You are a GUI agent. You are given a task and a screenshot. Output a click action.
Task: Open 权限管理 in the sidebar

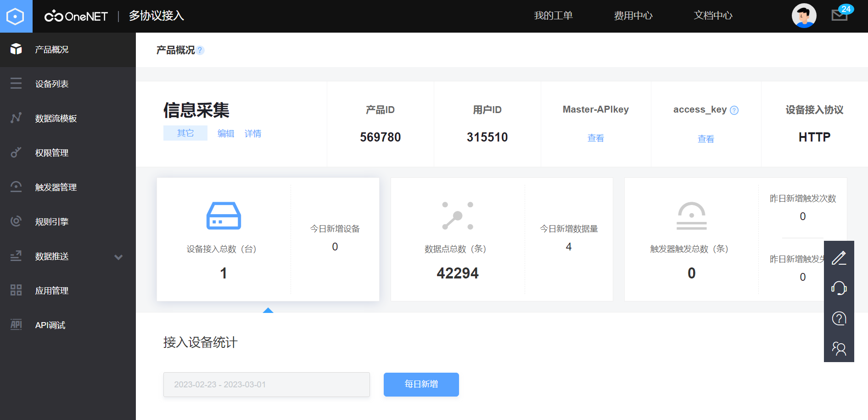tap(68, 153)
